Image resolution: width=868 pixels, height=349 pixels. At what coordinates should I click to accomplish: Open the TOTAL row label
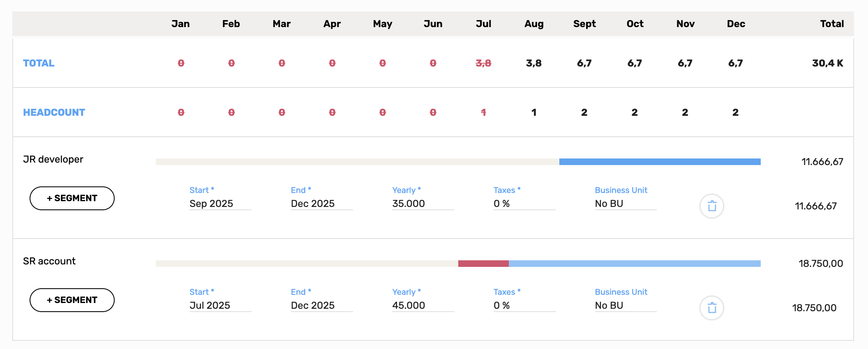click(x=39, y=63)
